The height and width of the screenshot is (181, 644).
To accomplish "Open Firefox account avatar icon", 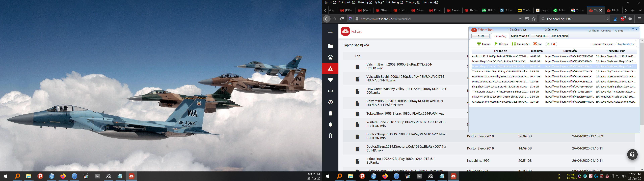I will click(x=630, y=19).
